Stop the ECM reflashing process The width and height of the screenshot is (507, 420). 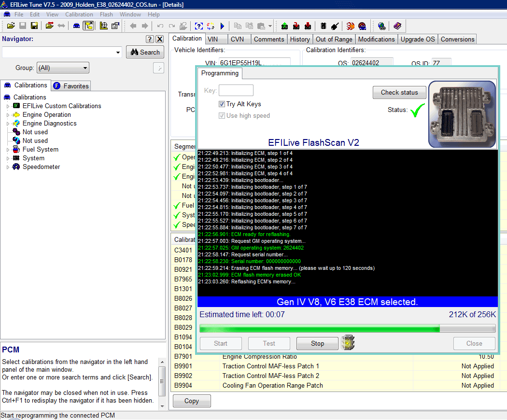tap(317, 343)
